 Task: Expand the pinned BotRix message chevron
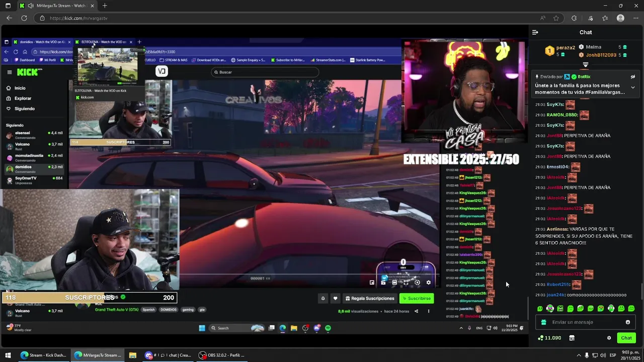633,87
